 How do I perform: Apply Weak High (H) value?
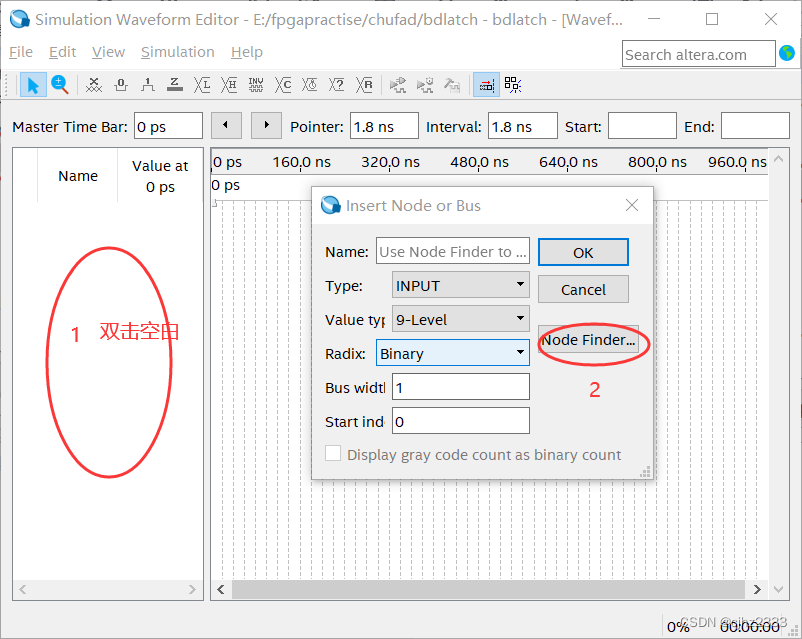[x=229, y=85]
